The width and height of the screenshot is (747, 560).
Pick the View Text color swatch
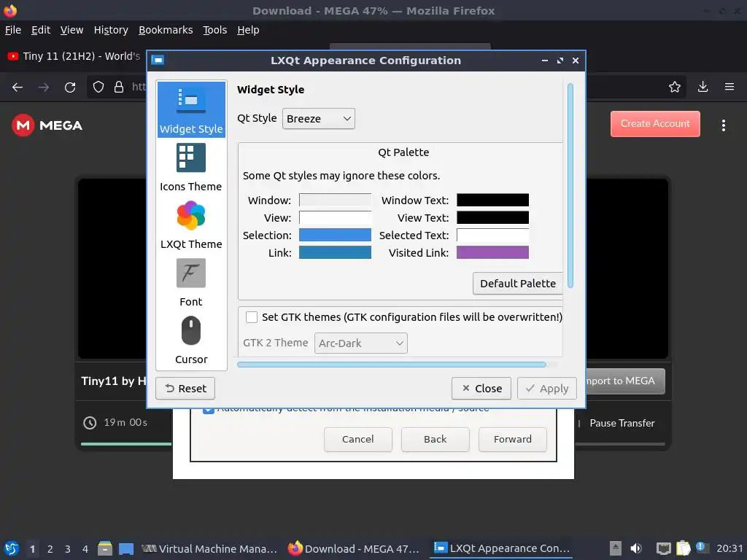pos(492,217)
